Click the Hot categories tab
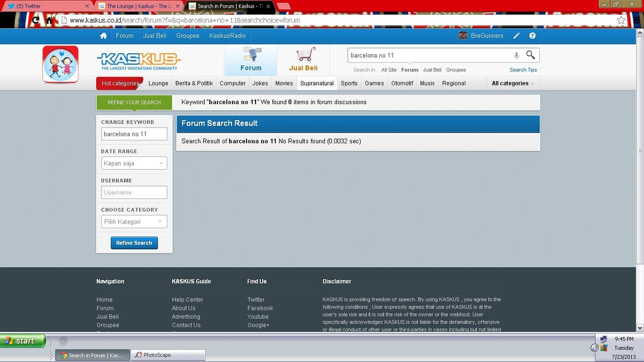This screenshot has width=644, height=362. click(120, 83)
